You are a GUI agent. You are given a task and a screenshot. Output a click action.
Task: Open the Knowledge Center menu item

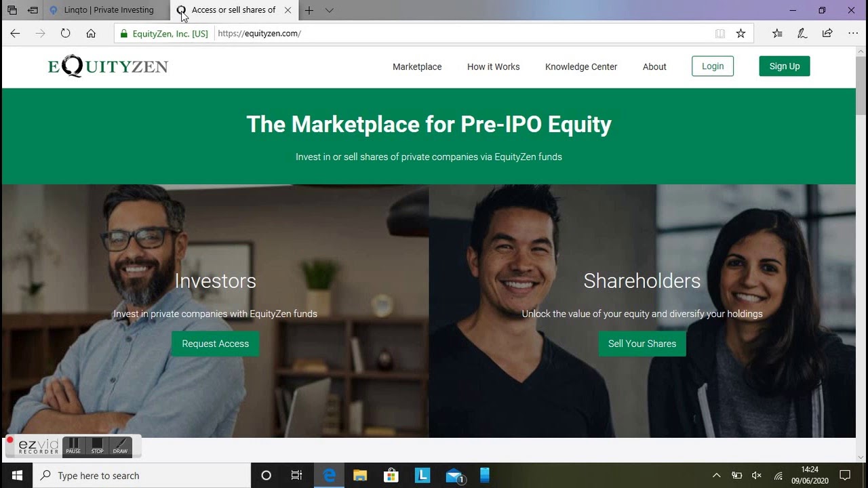[x=581, y=66]
